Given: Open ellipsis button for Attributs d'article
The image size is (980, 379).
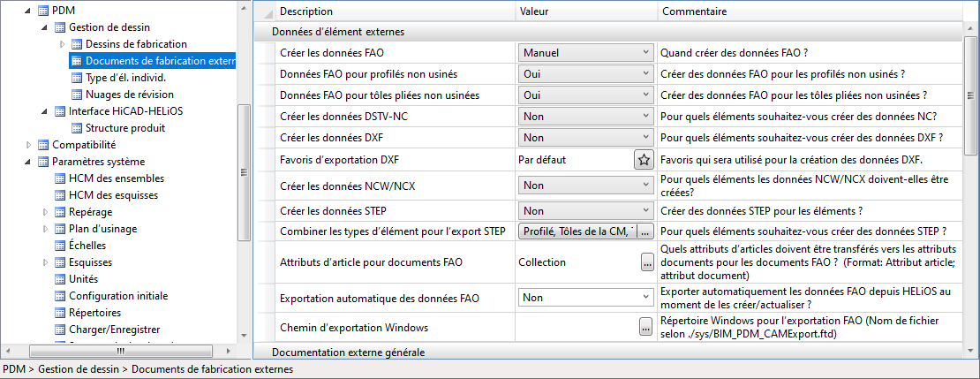Looking at the screenshot, I should point(645,262).
